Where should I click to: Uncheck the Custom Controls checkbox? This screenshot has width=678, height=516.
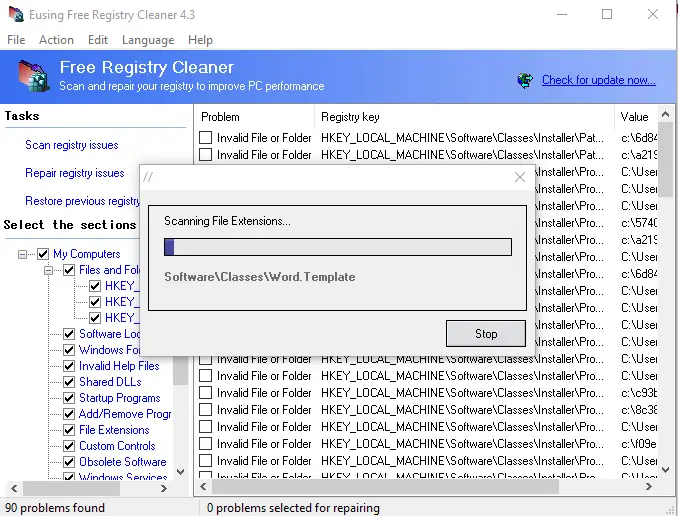coord(69,446)
